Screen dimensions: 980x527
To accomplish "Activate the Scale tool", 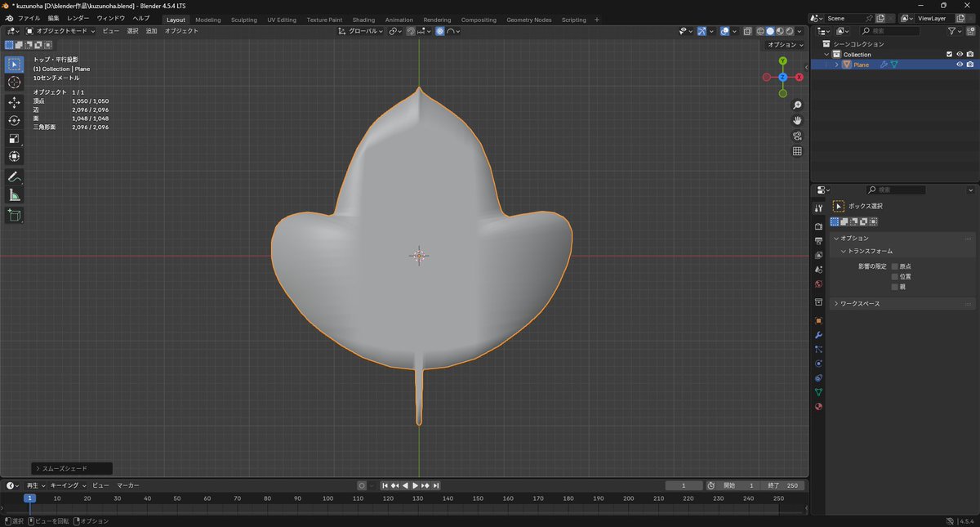I will point(14,138).
